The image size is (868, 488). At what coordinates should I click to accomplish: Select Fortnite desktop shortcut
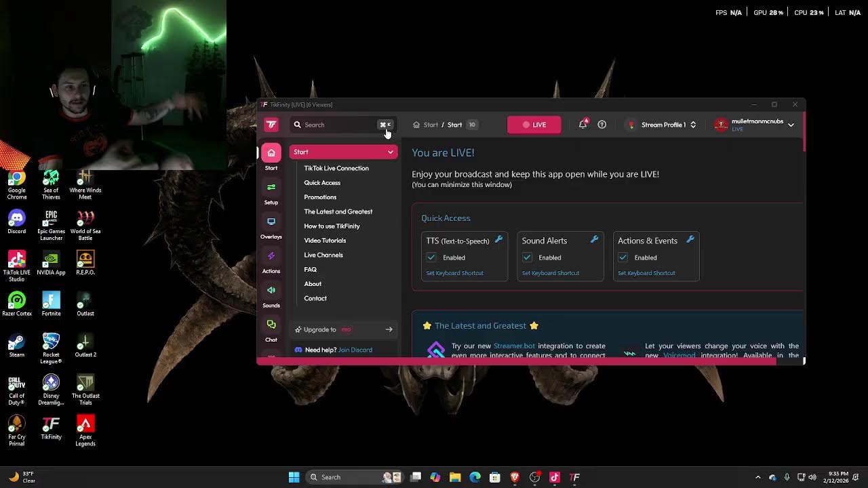click(x=51, y=304)
